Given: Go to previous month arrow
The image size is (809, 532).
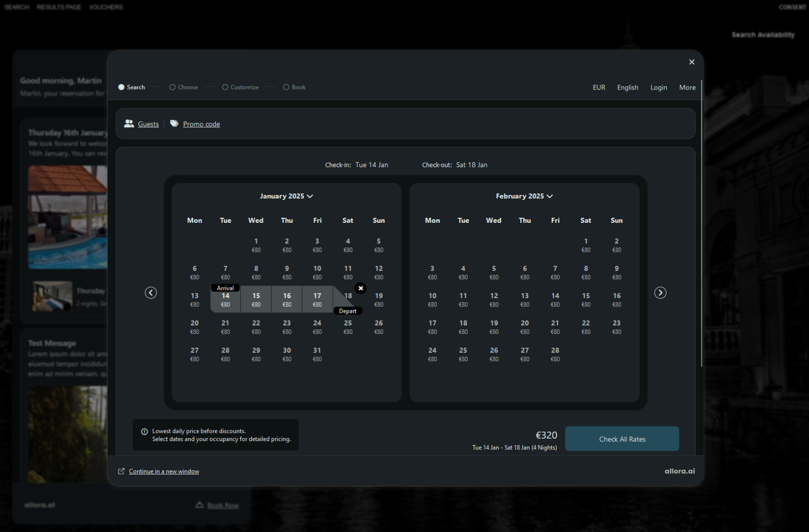Looking at the screenshot, I should (x=151, y=293).
